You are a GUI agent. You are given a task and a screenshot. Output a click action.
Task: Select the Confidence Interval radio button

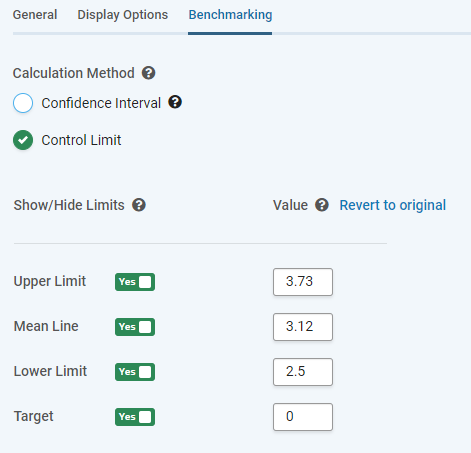tap(23, 103)
